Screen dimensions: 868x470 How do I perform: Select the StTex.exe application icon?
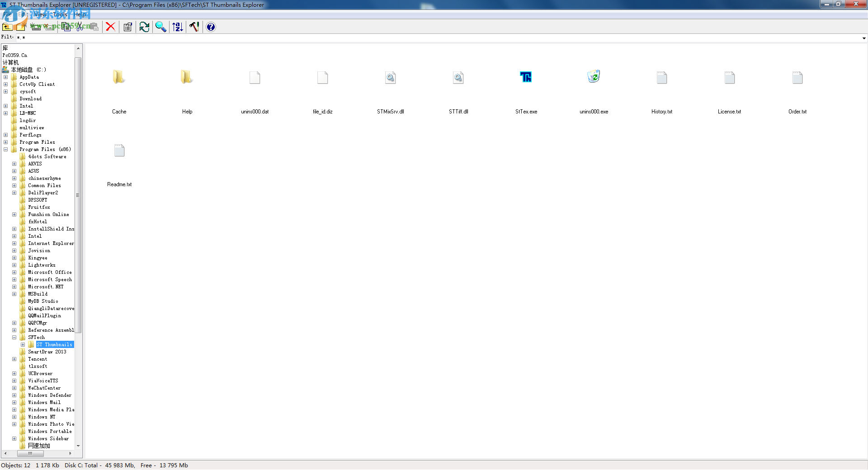(x=526, y=77)
